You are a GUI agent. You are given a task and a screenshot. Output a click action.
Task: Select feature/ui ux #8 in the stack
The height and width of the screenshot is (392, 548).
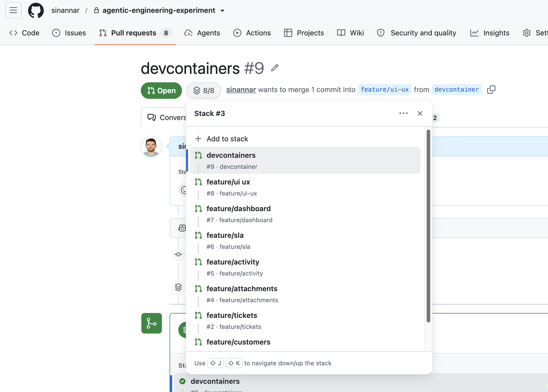coord(305,187)
